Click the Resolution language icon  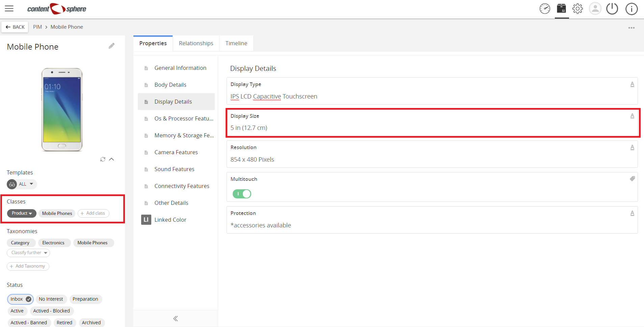tap(632, 147)
